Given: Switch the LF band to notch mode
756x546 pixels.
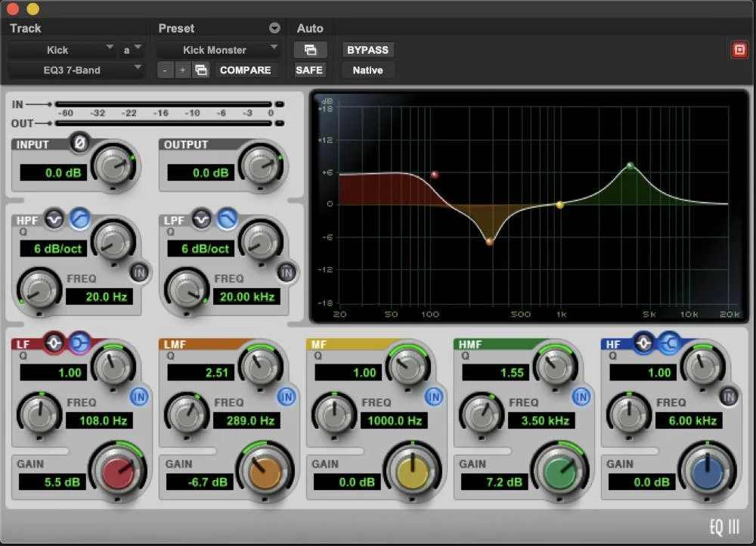Looking at the screenshot, I should tap(54, 343).
